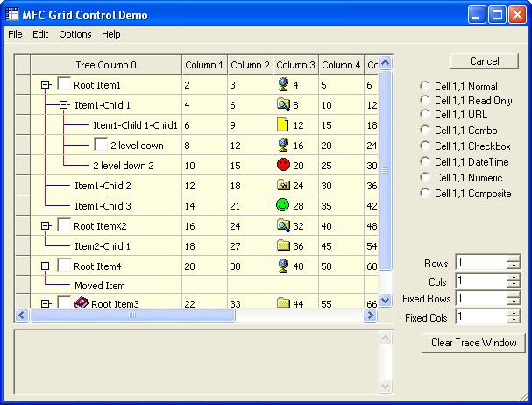Click the magnifier folder icon beside 8
532x405 pixels.
tap(283, 104)
